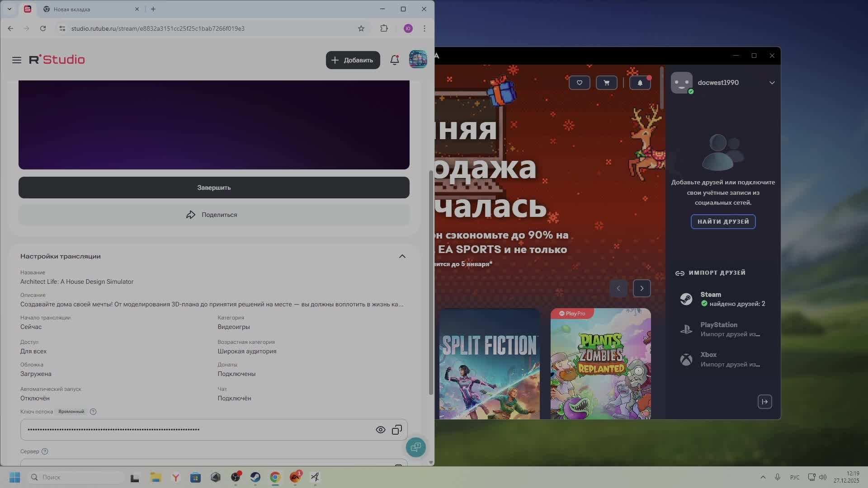Open the teal chat support bubble
868x488 pixels.
[415, 447]
